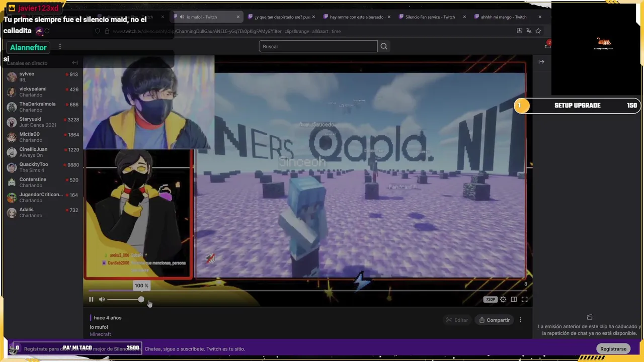The image size is (644, 362).
Task: Click the translate page icon
Action: click(x=529, y=31)
